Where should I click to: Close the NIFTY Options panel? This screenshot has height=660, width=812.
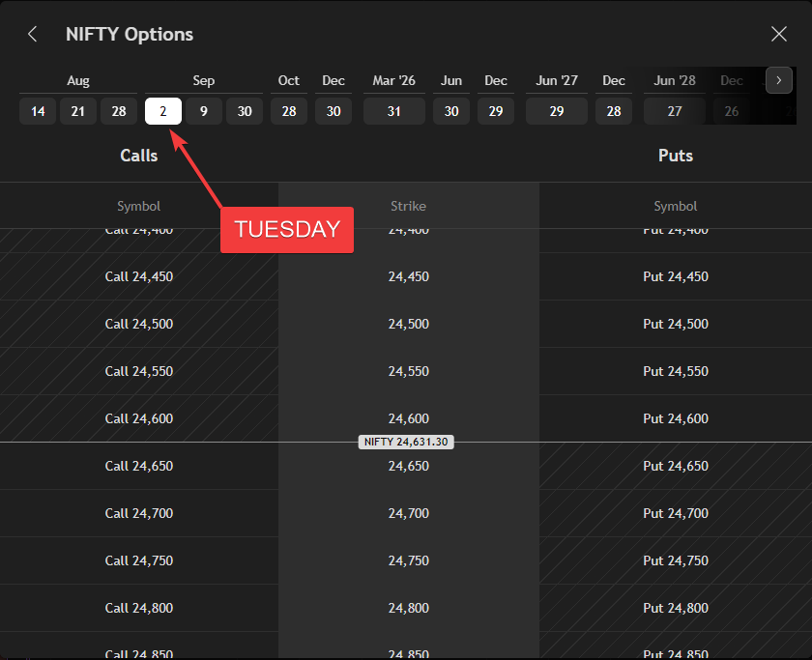point(779,34)
